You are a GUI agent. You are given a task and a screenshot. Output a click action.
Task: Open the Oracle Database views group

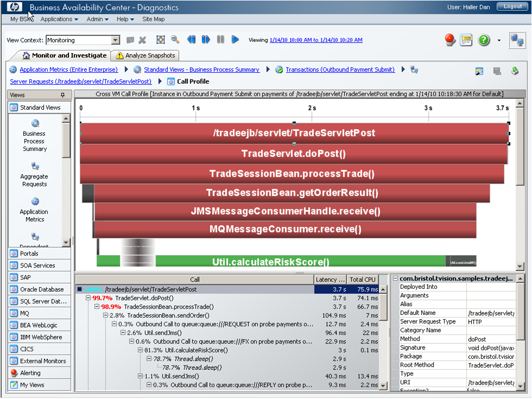[x=39, y=289]
